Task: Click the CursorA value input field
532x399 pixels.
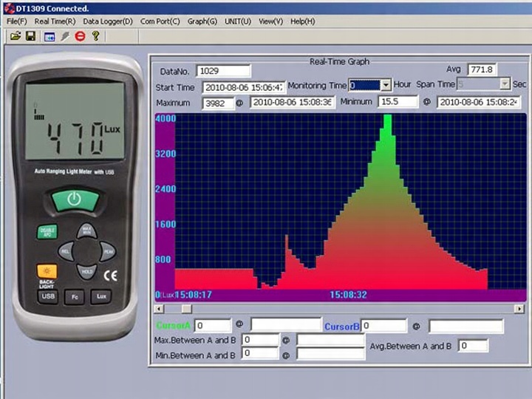Action: pos(213,325)
